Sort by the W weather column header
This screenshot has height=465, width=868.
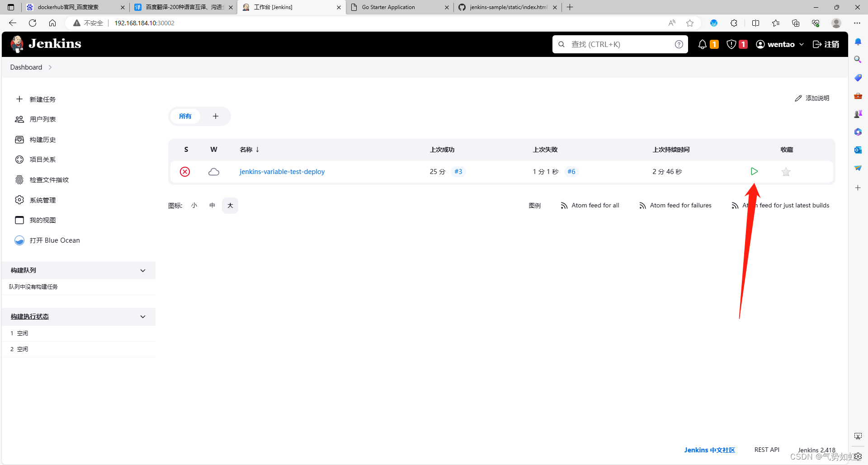(x=214, y=150)
